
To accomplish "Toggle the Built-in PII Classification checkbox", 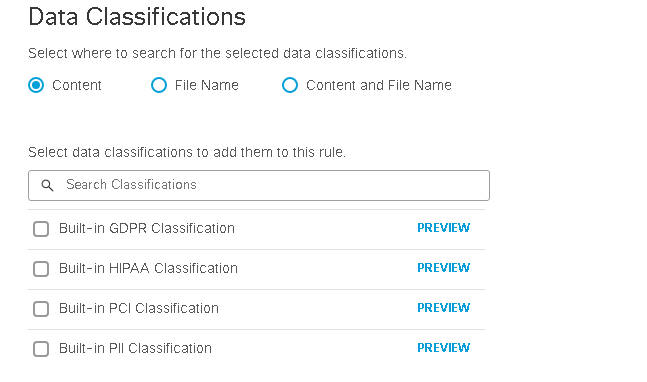I will tap(41, 349).
